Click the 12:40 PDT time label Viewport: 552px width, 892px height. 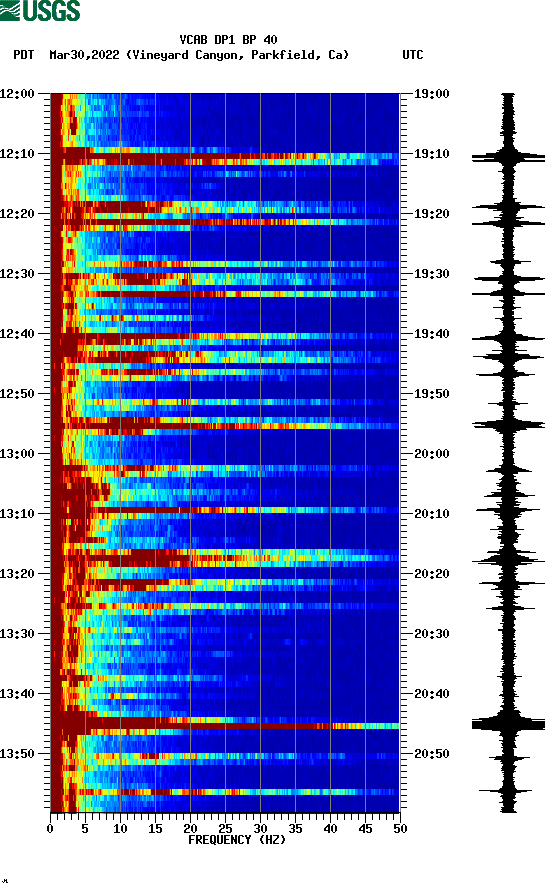click(17, 334)
